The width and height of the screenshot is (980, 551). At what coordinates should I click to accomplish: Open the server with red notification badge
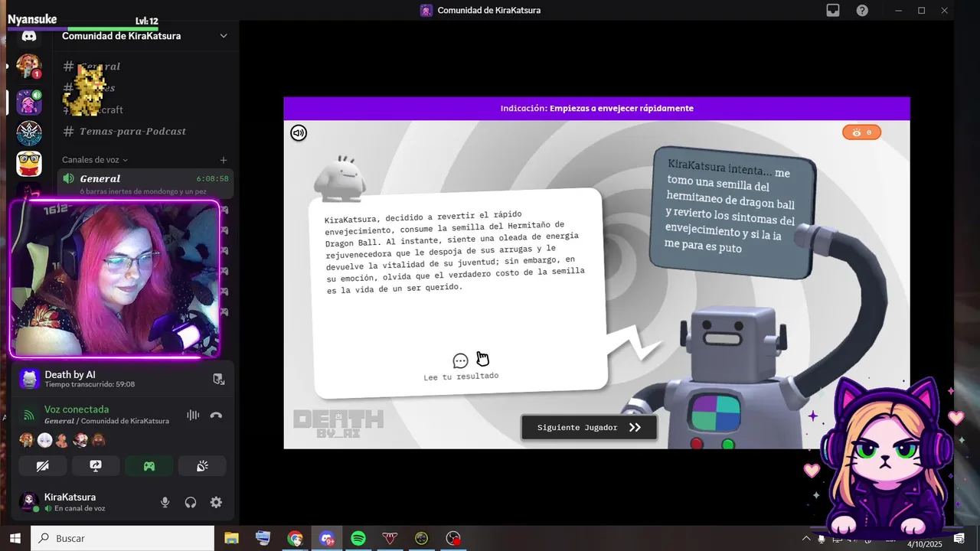tap(29, 67)
